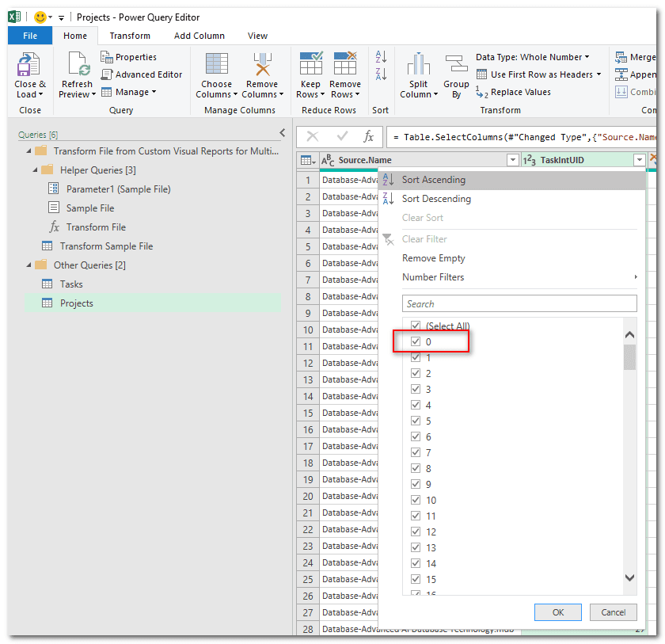Image resolution: width=665 pixels, height=644 pixels.
Task: Click the filter list scroll down arrow
Action: (630, 577)
